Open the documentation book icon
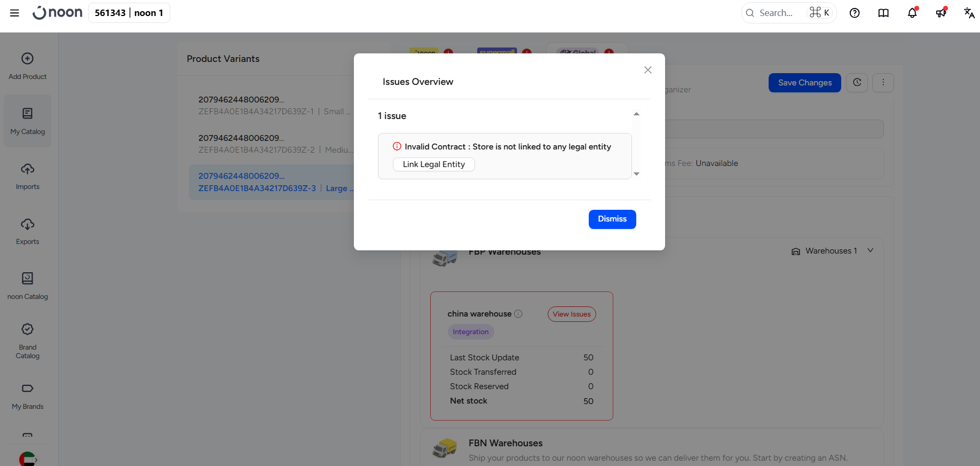 tap(883, 13)
